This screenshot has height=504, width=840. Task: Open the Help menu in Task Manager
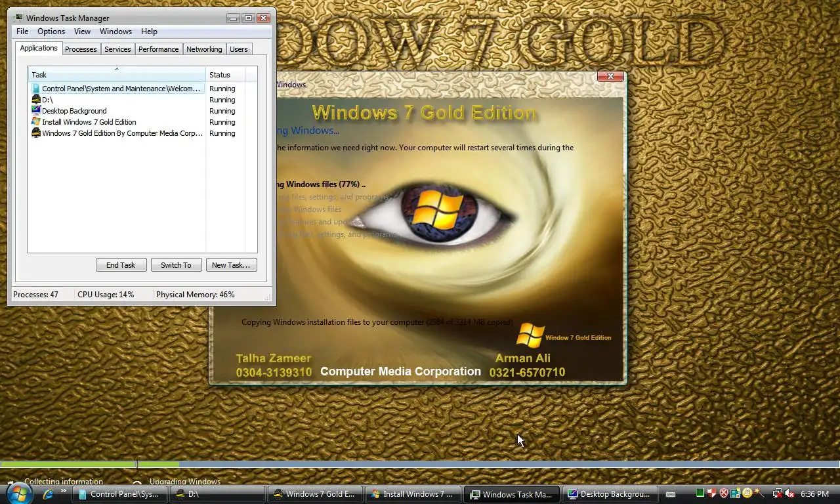[x=149, y=31]
